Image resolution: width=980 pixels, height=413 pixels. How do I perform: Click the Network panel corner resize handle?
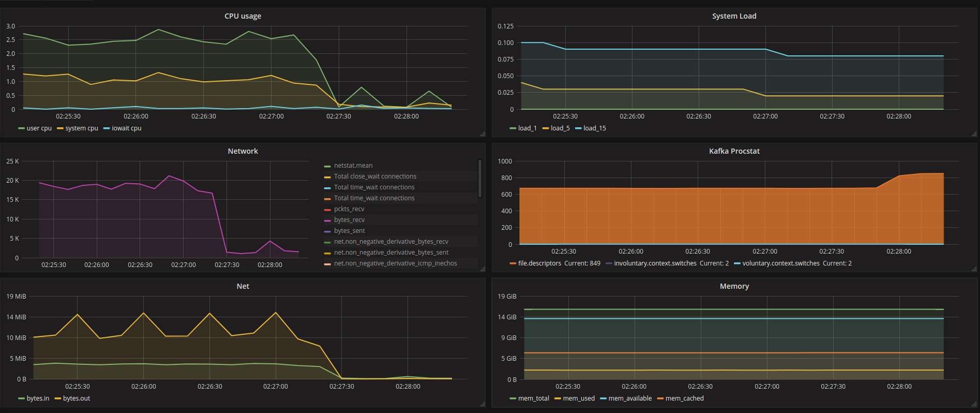483,269
